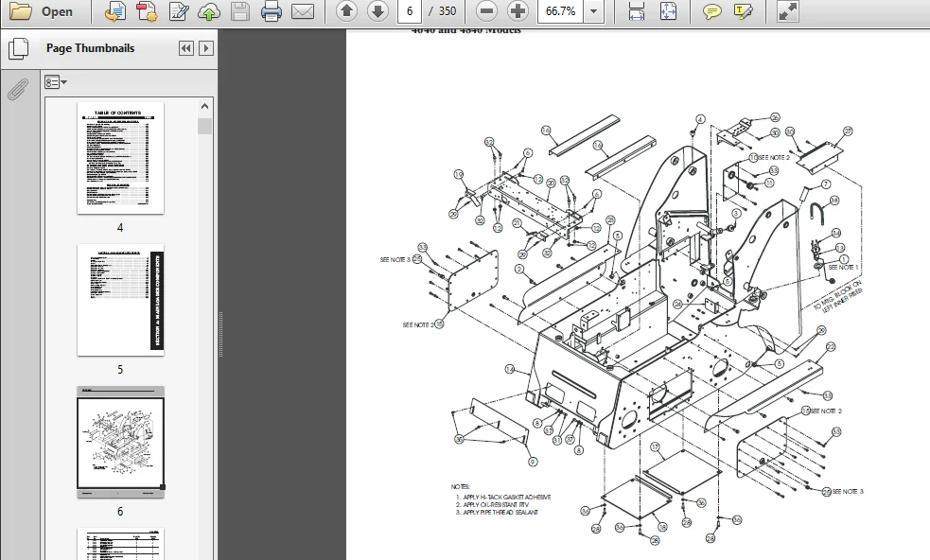930x560 pixels.
Task: Print the document using printer icon
Action: point(271,11)
